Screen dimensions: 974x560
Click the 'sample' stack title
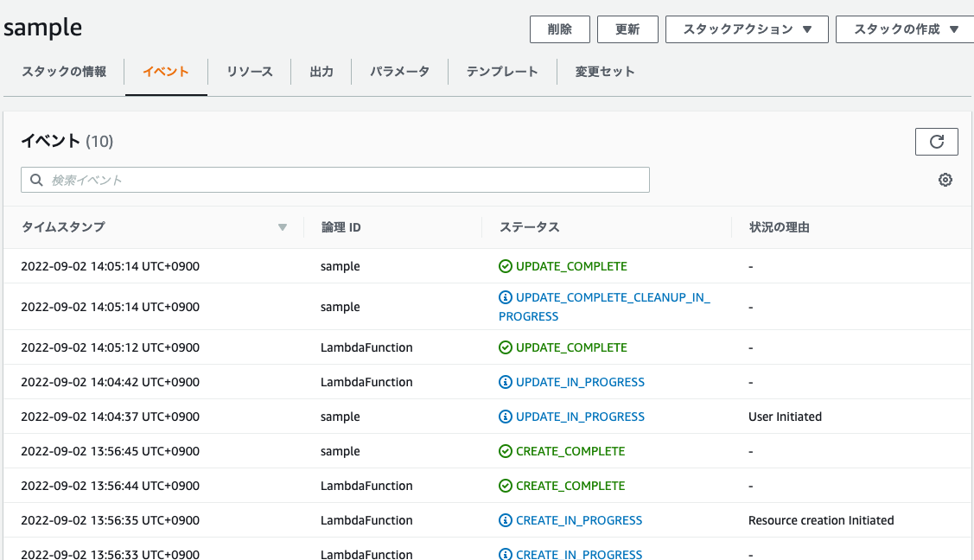[x=42, y=28]
